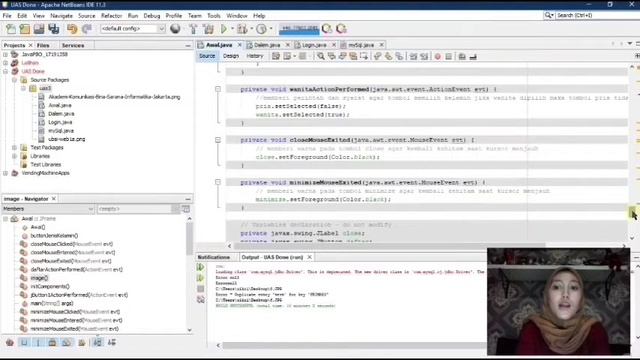Screen dimensions: 640x360
Task: Expand the Libraries node
Action: coord(14,156)
